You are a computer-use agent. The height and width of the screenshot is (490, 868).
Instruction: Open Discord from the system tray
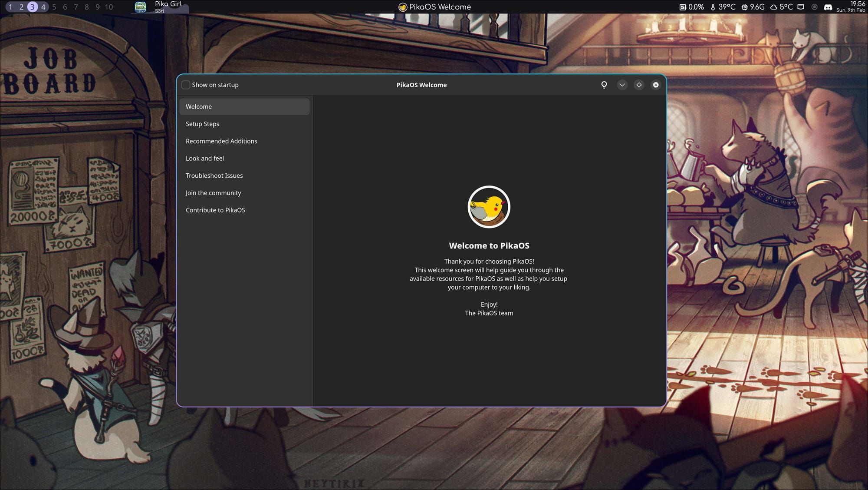(x=828, y=7)
